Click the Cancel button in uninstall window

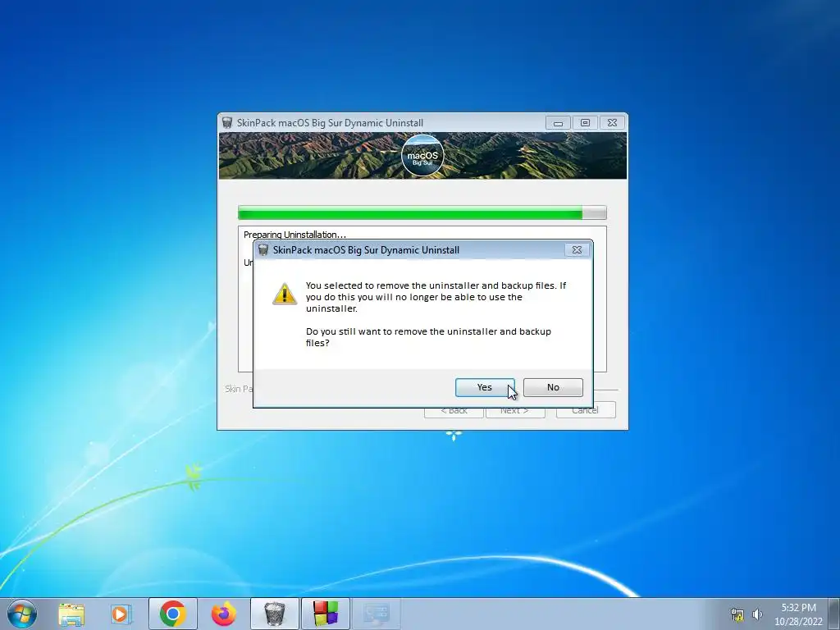coord(586,410)
